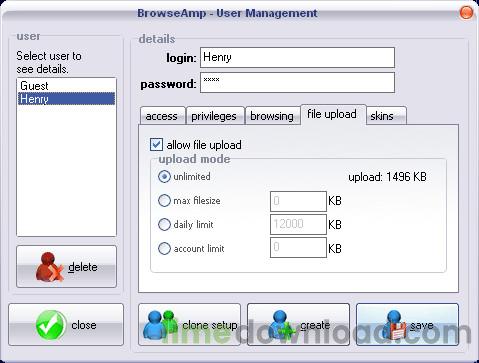479x363 pixels.
Task: Open the privileges tab
Action: (x=214, y=116)
